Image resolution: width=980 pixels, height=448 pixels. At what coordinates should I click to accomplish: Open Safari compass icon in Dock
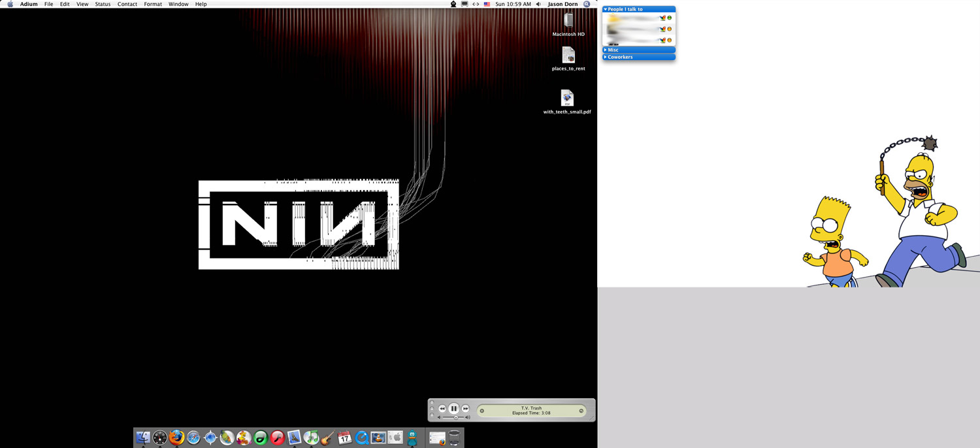(x=193, y=438)
